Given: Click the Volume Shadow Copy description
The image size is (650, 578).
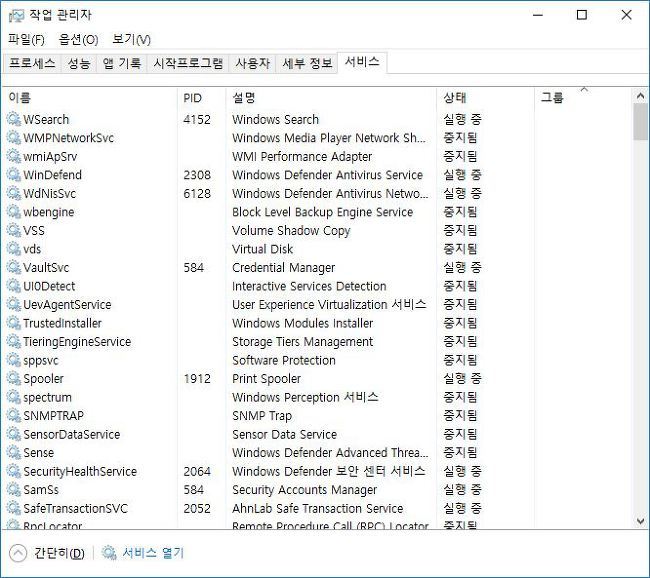Looking at the screenshot, I should pos(291,231).
